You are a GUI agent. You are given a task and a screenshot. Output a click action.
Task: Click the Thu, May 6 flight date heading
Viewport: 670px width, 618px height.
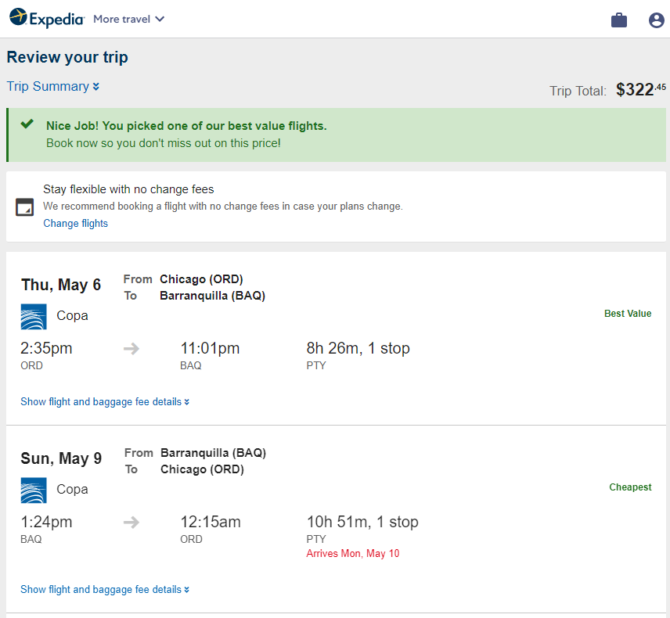61,285
